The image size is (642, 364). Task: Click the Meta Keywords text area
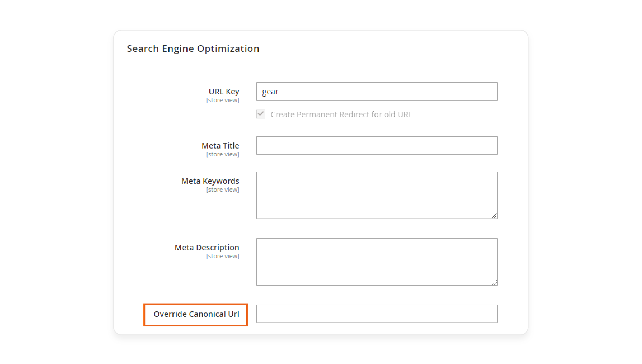377,195
